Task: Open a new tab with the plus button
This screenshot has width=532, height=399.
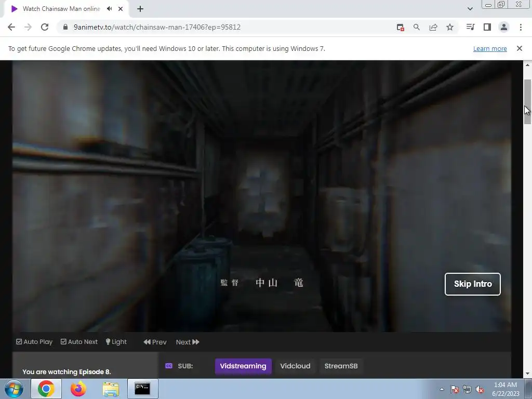Action: pos(140,9)
